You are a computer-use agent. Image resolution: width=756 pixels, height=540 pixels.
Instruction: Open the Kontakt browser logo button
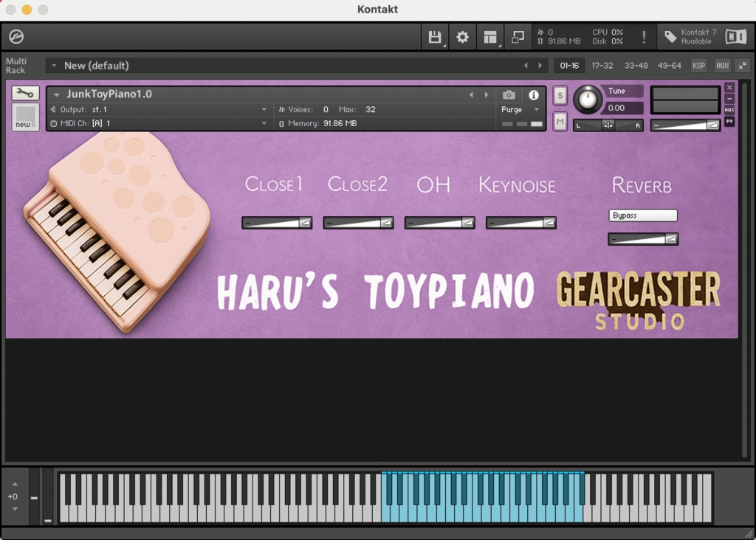point(16,37)
